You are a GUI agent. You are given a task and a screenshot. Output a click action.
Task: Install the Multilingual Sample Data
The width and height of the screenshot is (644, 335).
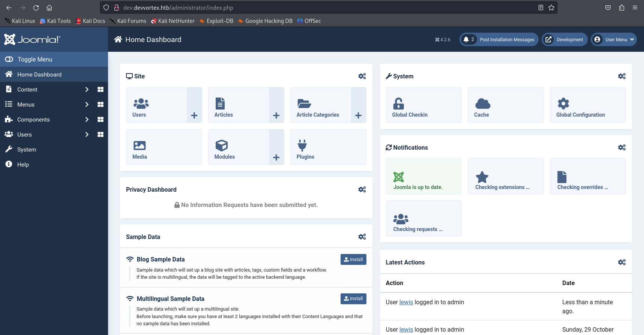tap(353, 299)
